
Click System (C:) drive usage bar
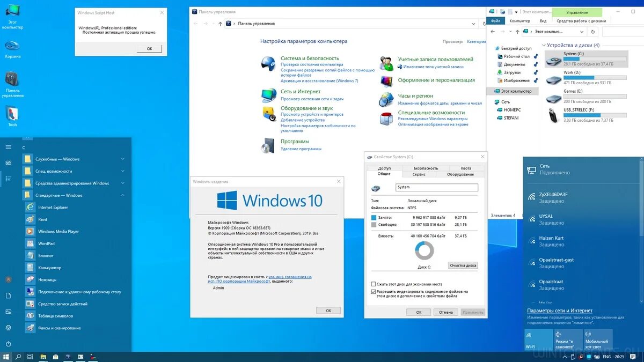coord(595,58)
